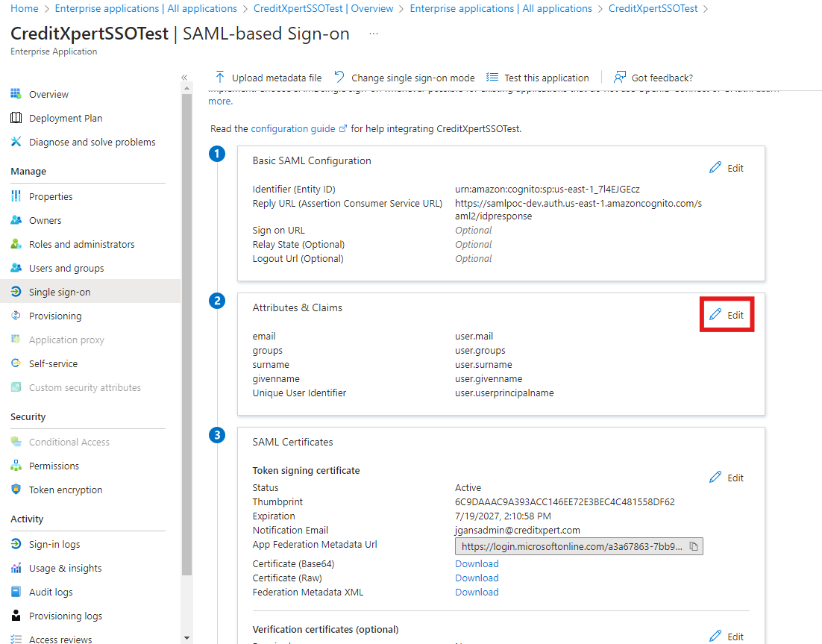Click the Single sign-on arrow icon
The width and height of the screenshot is (822, 644).
[16, 292]
